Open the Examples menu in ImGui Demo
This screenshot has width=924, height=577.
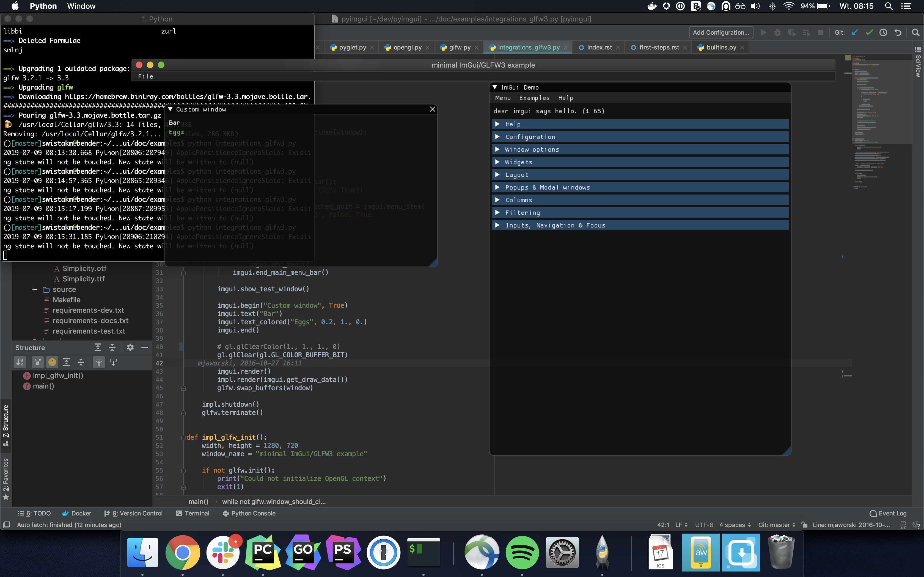534,98
